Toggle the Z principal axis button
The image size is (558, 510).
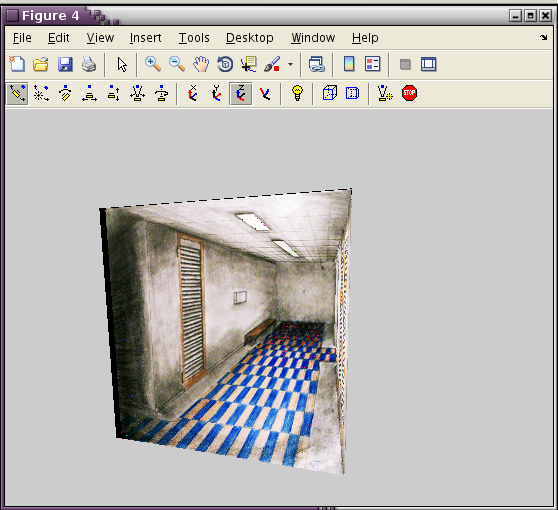pyautogui.click(x=241, y=94)
